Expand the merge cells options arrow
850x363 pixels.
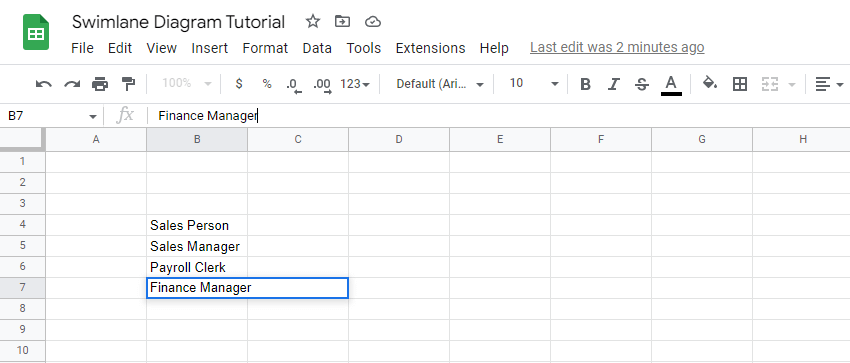(x=791, y=85)
